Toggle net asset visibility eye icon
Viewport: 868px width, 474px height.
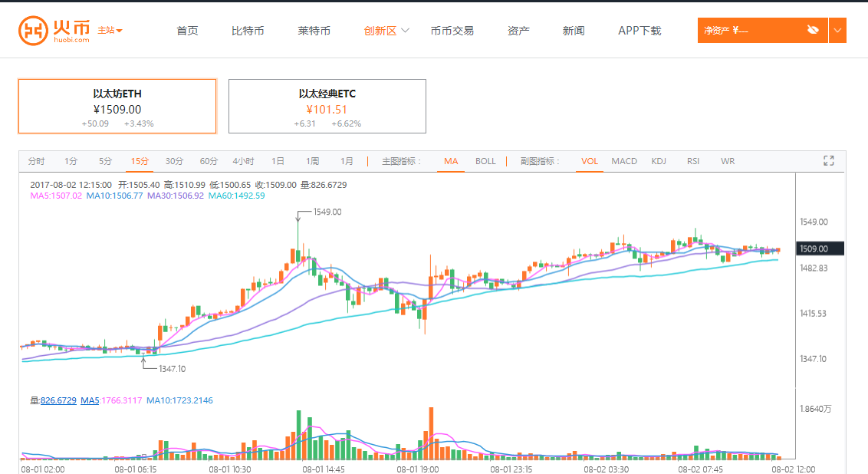point(813,30)
